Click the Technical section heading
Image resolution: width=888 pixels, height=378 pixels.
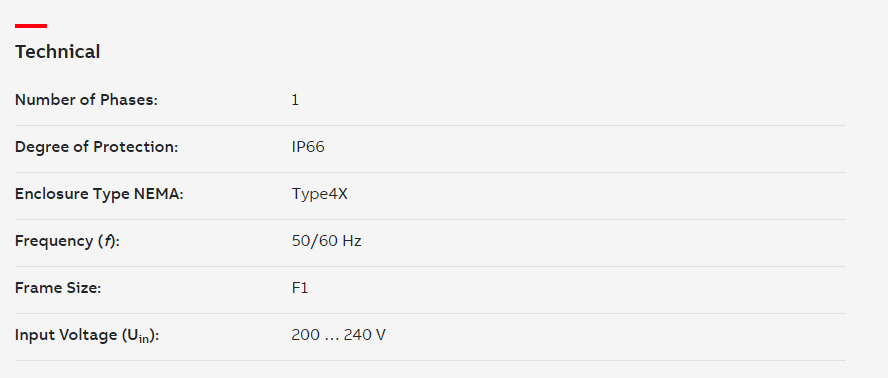point(57,52)
